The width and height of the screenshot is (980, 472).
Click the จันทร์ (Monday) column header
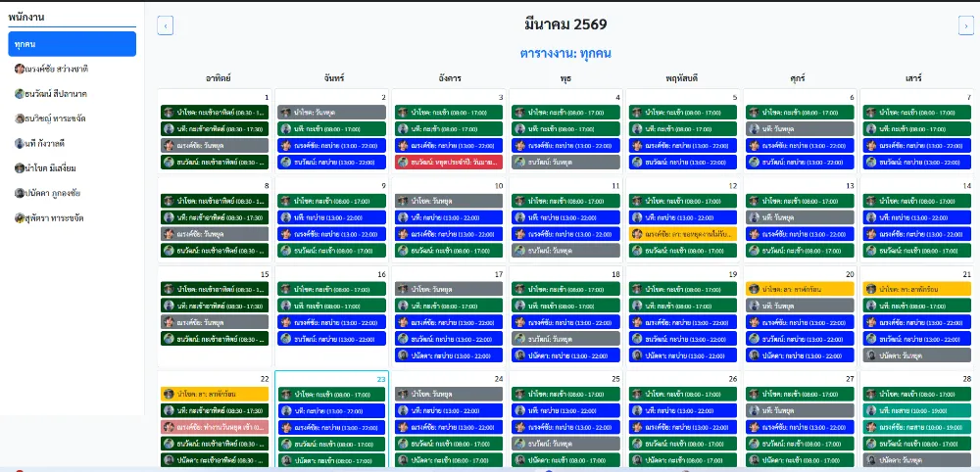coord(334,78)
